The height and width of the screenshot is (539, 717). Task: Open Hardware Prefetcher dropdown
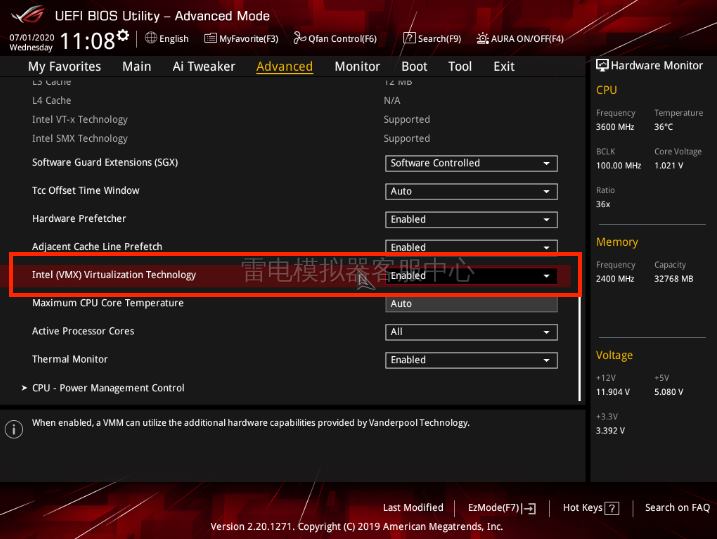tap(471, 219)
